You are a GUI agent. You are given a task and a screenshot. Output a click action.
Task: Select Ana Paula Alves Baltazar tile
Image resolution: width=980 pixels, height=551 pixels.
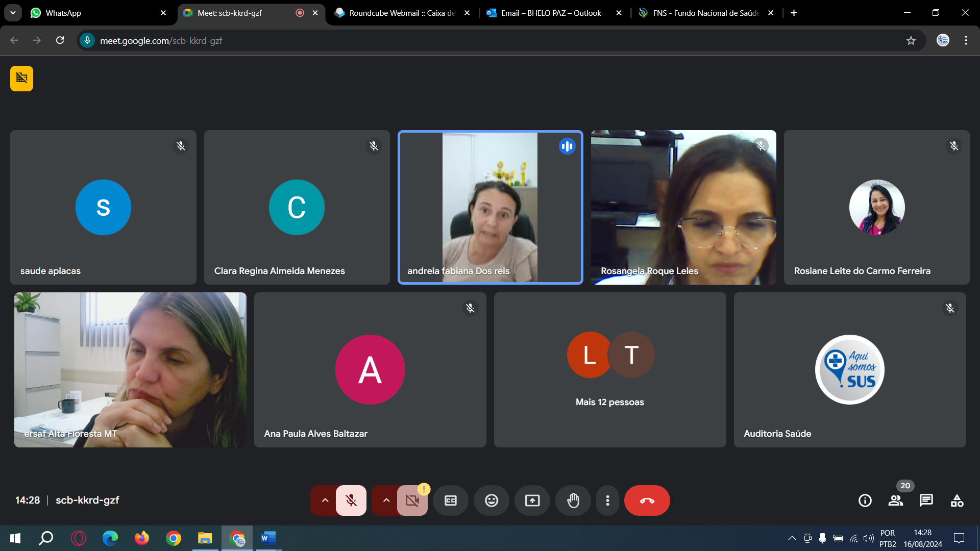pyautogui.click(x=370, y=370)
